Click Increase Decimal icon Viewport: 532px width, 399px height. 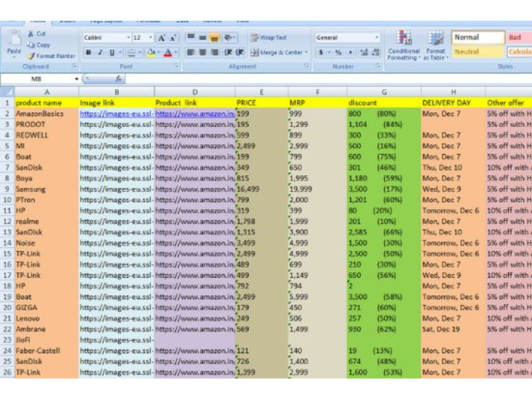tap(364, 52)
